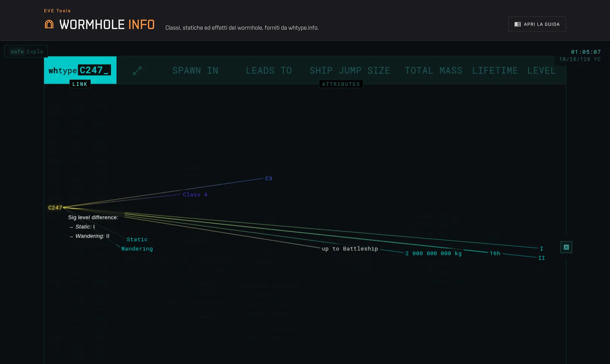
Task: Click the 10/28/128 YC date
Action: point(580,59)
